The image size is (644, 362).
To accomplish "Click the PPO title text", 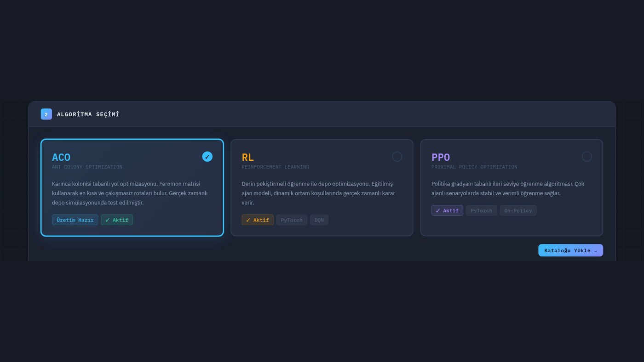I will [441, 158].
